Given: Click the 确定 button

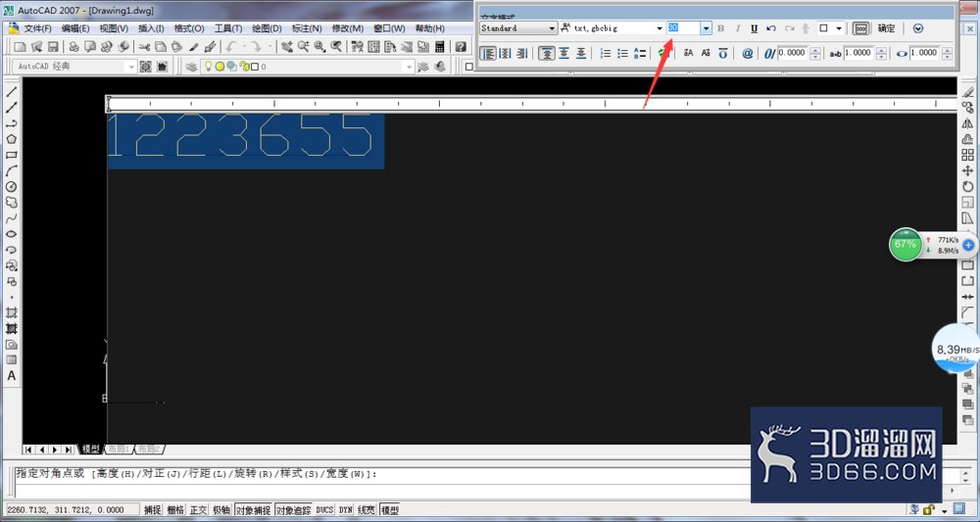Looking at the screenshot, I should (x=886, y=28).
